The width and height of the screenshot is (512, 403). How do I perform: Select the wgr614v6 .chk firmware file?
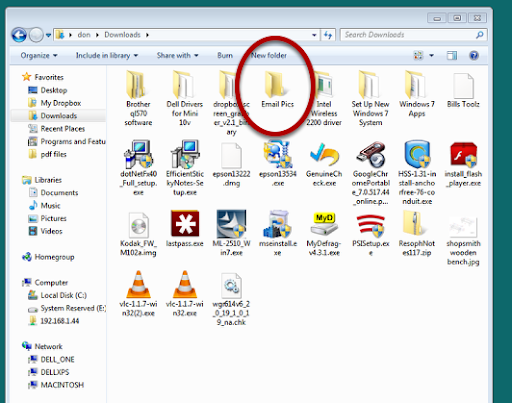[231, 300]
